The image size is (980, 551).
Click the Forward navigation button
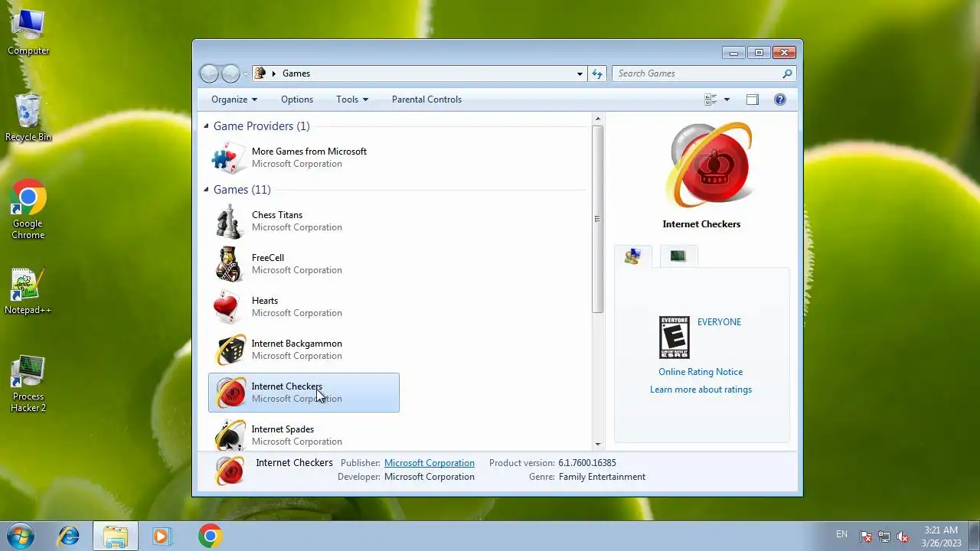(x=230, y=73)
